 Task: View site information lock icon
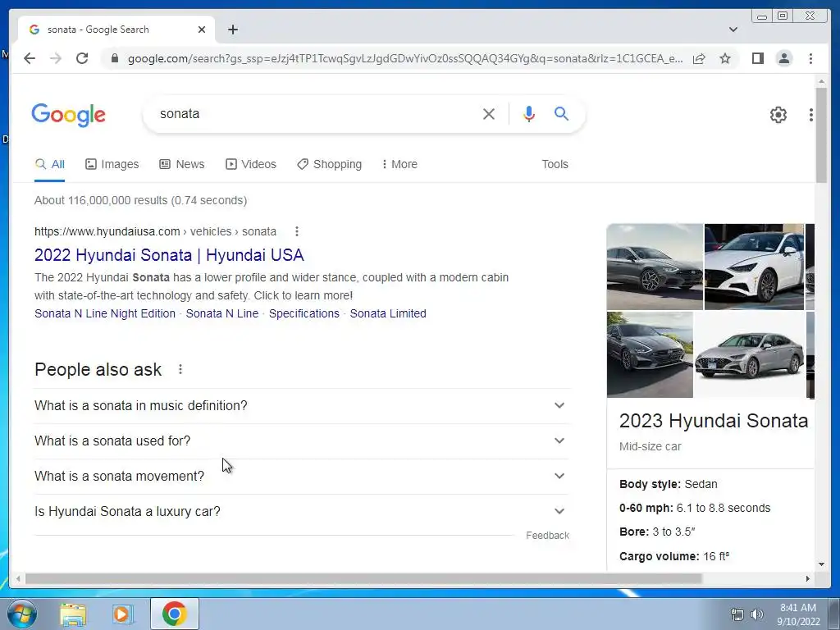point(114,58)
